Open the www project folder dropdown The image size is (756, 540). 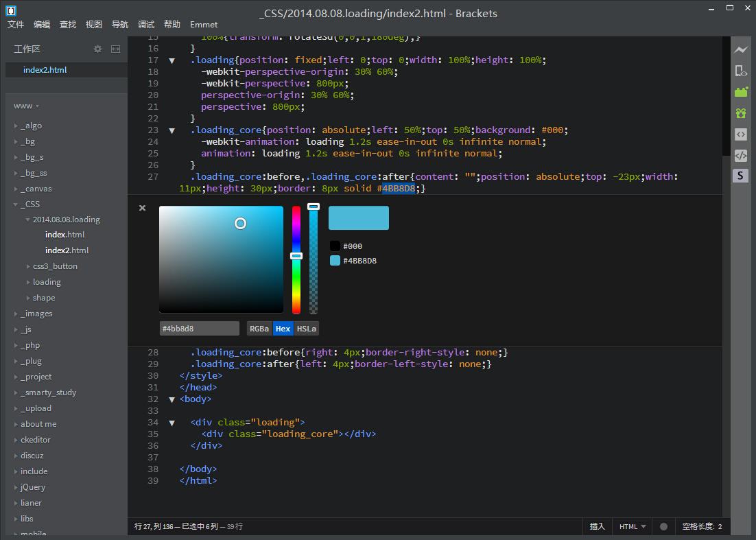pos(26,106)
